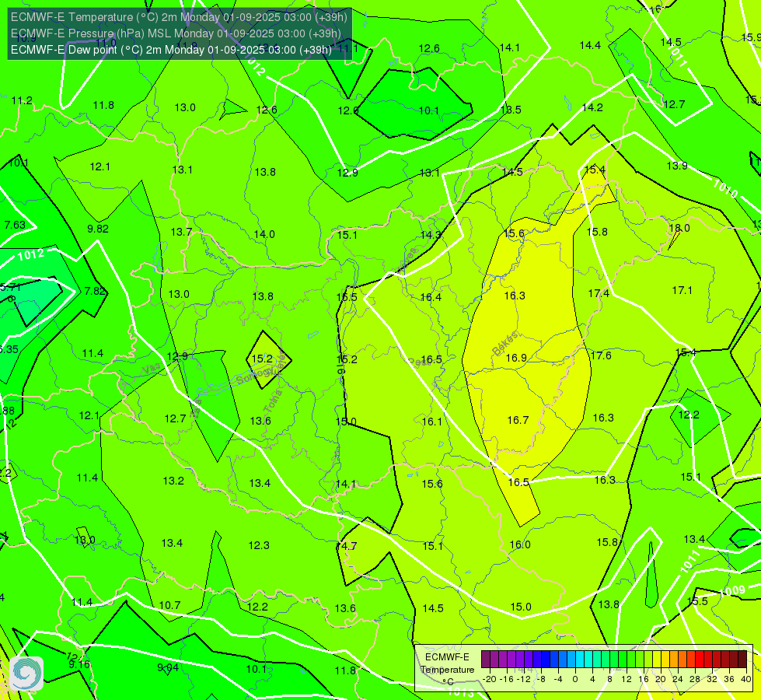This screenshot has width=761, height=700.
Task: Click the 17.4 temperature value
Action: tap(599, 293)
